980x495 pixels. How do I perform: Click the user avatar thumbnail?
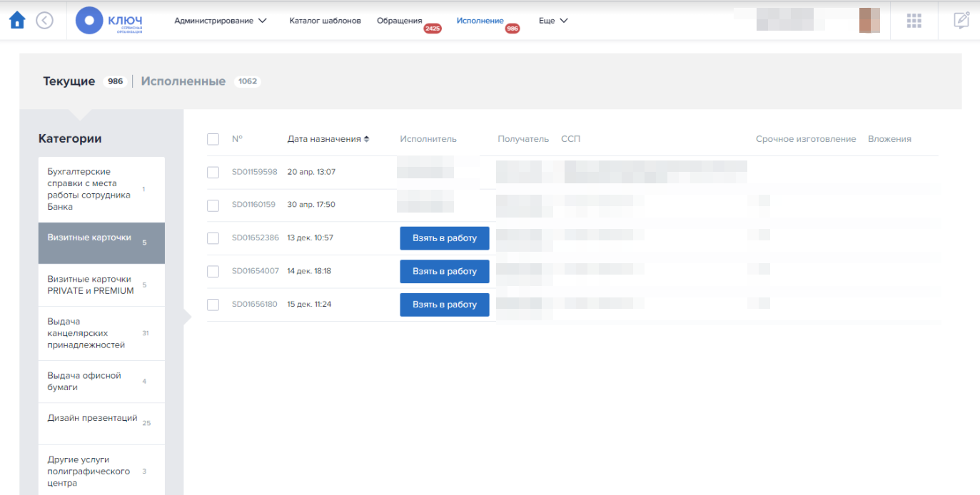(869, 20)
